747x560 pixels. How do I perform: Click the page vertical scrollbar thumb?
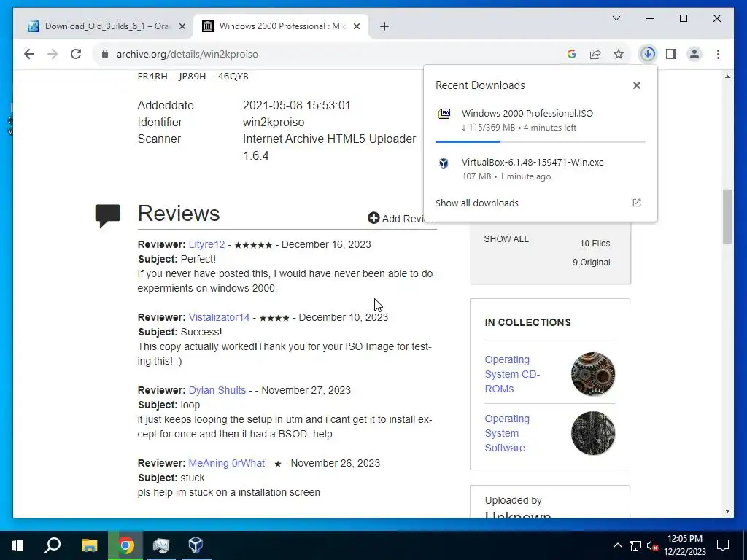click(x=727, y=216)
